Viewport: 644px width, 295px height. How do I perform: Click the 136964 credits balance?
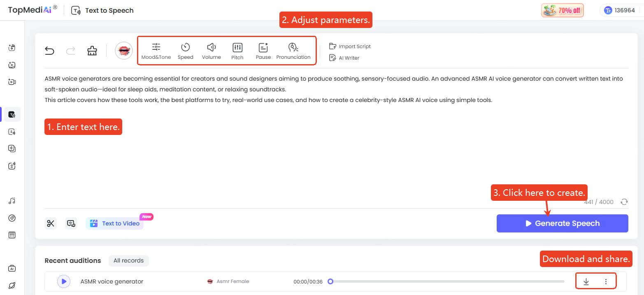[x=620, y=10]
